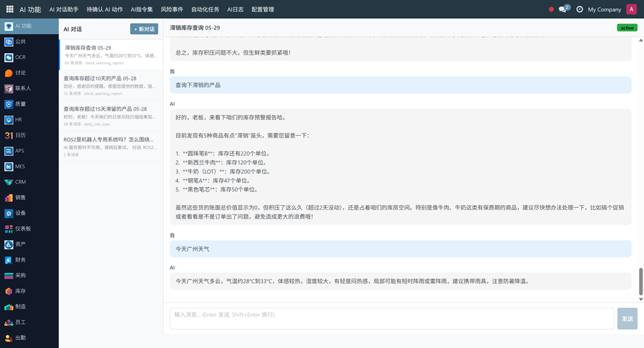Viewport: 644px width, 348px height.
Task: Select conversation 查询库存超过10天的产品 05-28
Action: (111, 85)
